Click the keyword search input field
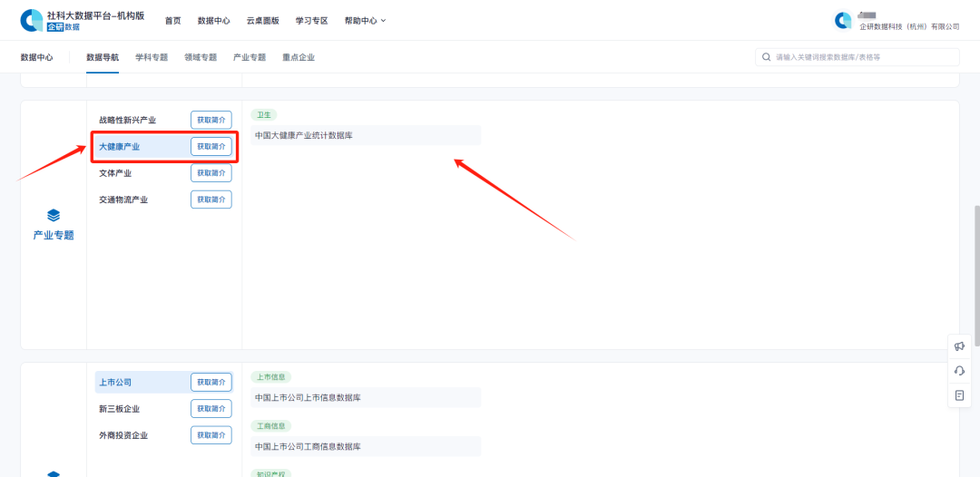This screenshot has height=477, width=980. 857,57
